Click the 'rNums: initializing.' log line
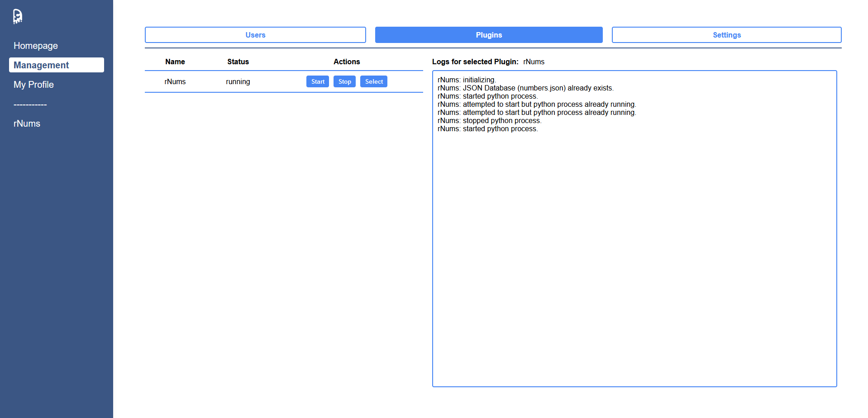Viewport: 868px width, 418px height. pyautogui.click(x=467, y=80)
